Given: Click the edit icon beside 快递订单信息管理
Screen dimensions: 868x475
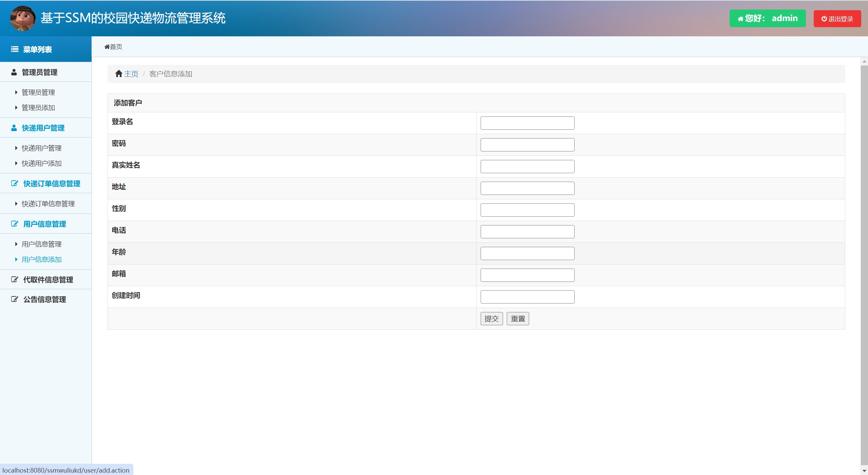Looking at the screenshot, I should point(15,183).
